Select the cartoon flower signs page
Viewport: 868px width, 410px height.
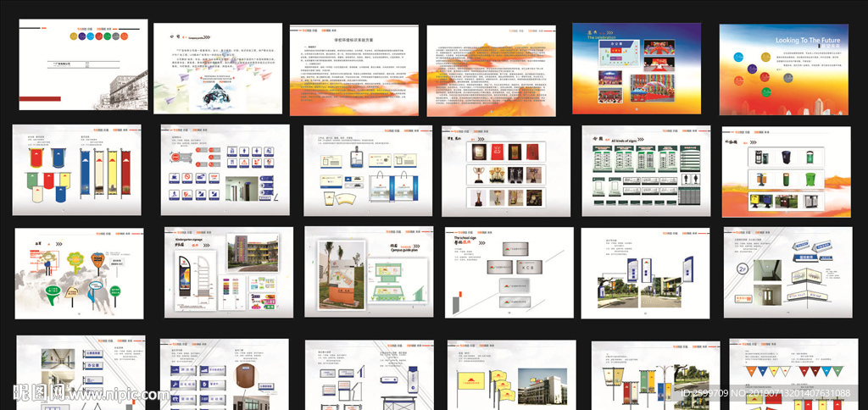coord(78,273)
